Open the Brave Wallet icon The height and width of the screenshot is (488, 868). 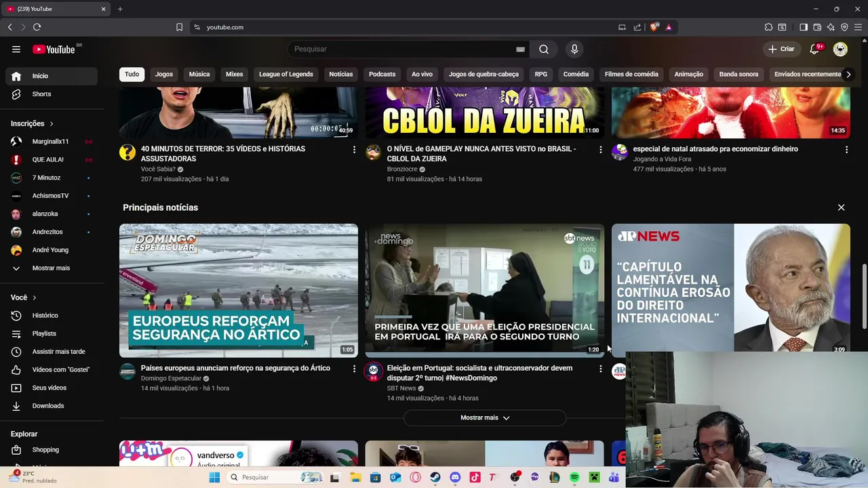(x=817, y=27)
